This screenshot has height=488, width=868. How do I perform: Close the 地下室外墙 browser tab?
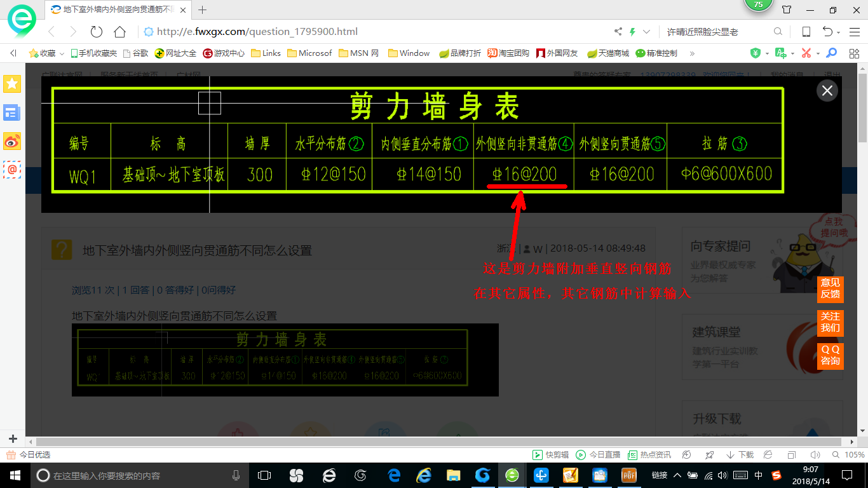coord(182,10)
